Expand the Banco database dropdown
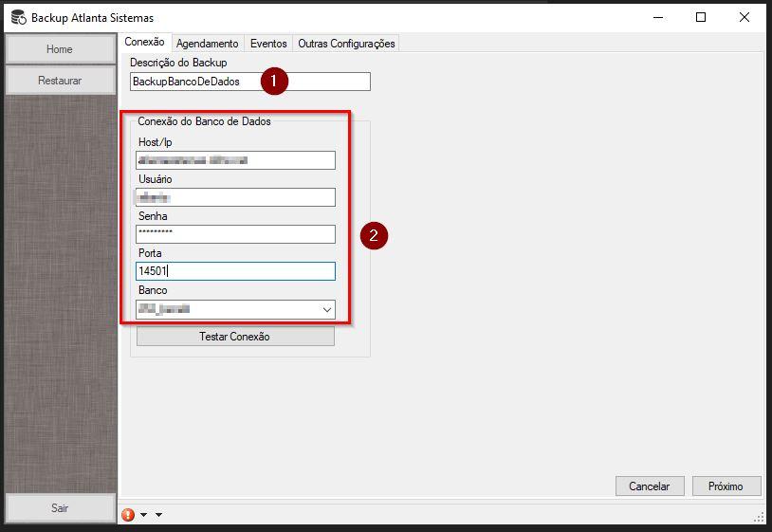Image resolution: width=772 pixels, height=532 pixels. [x=327, y=309]
